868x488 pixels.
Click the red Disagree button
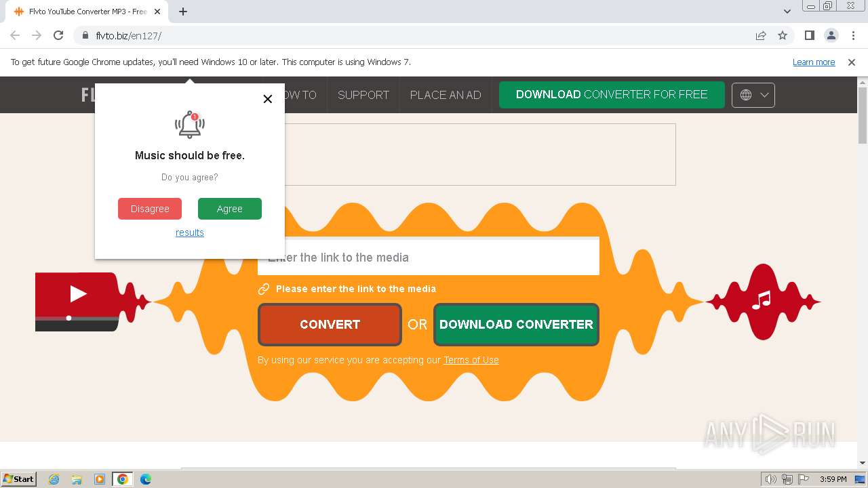click(x=150, y=209)
